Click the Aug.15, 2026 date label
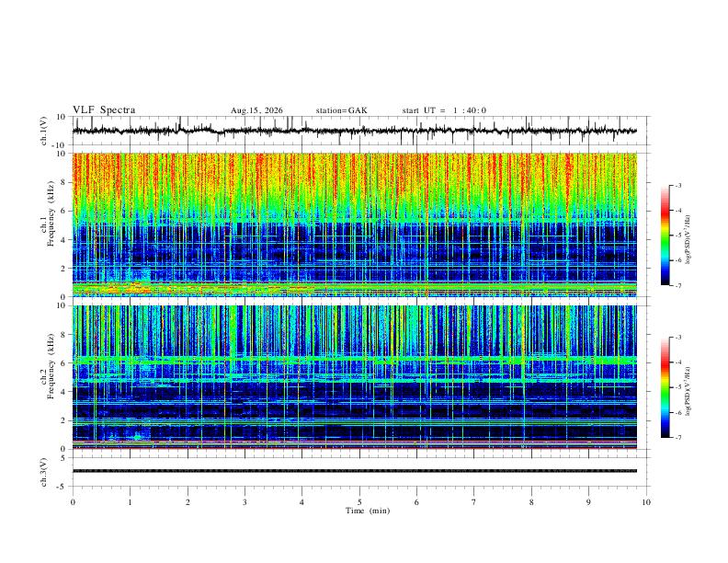728x563 pixels. 256,110
